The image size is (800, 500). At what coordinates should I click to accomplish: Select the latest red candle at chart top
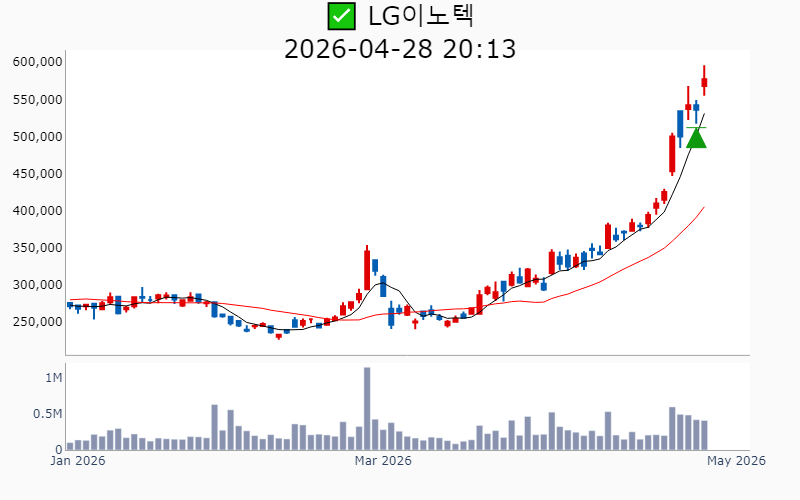[704, 83]
